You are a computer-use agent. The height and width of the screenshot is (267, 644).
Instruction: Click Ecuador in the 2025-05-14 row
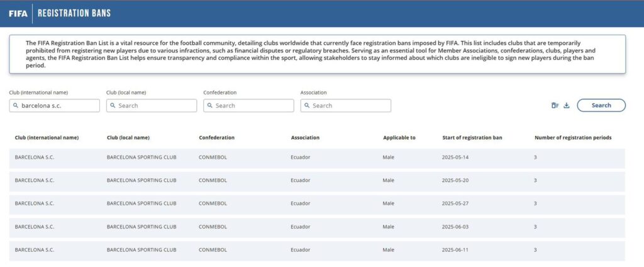pos(301,157)
